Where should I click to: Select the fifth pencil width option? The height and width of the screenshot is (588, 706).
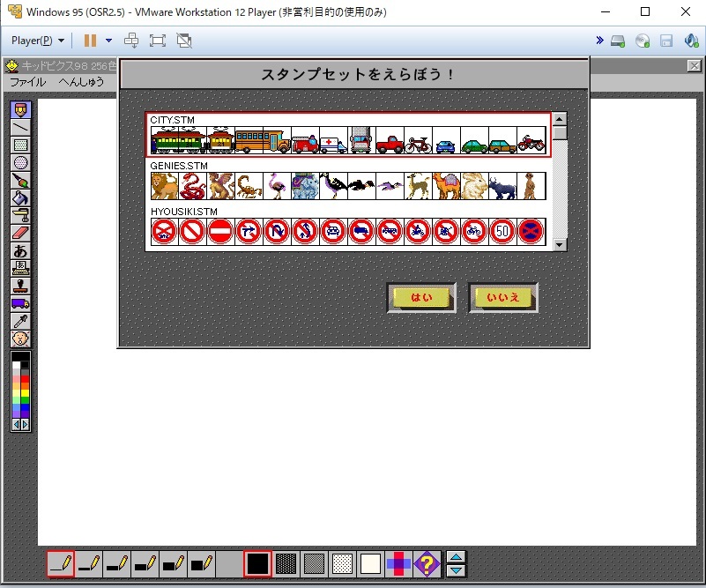[174, 563]
